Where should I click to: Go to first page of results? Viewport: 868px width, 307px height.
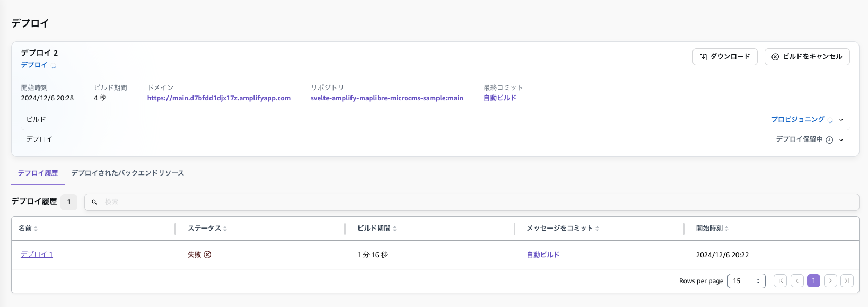pos(780,281)
